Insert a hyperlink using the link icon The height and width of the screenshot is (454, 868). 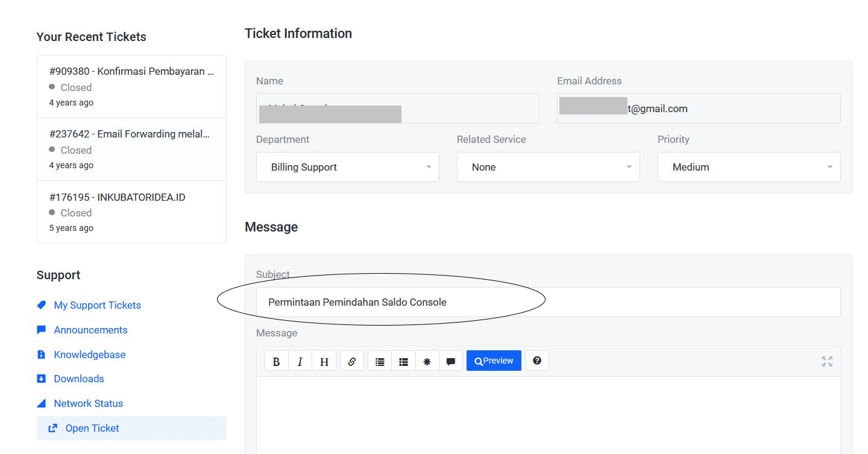(x=353, y=361)
